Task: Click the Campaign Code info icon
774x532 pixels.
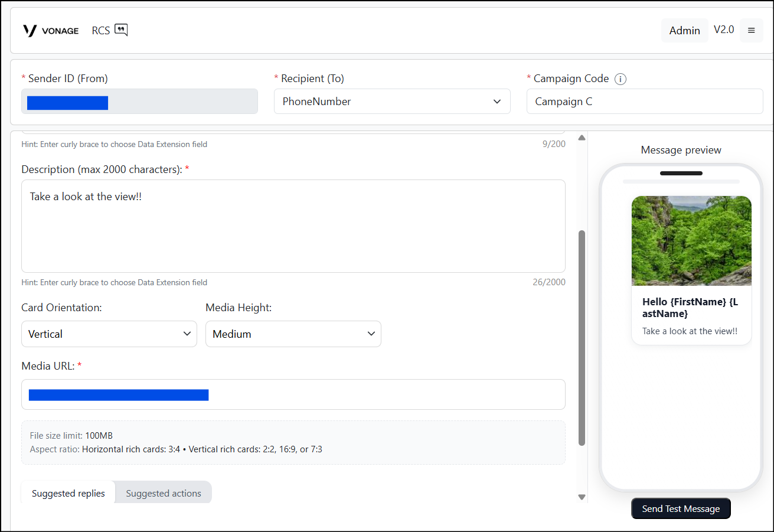Action: (620, 79)
